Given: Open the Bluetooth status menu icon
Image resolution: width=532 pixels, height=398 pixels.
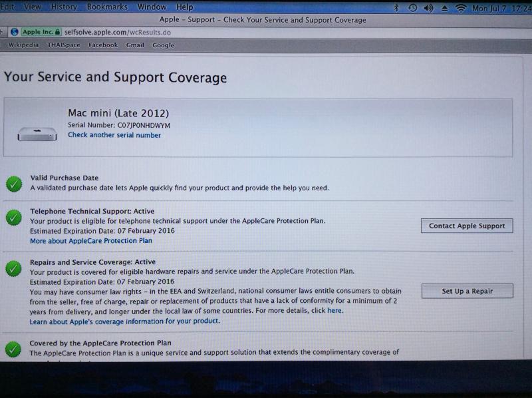Looking at the screenshot, I should pyautogui.click(x=396, y=7).
